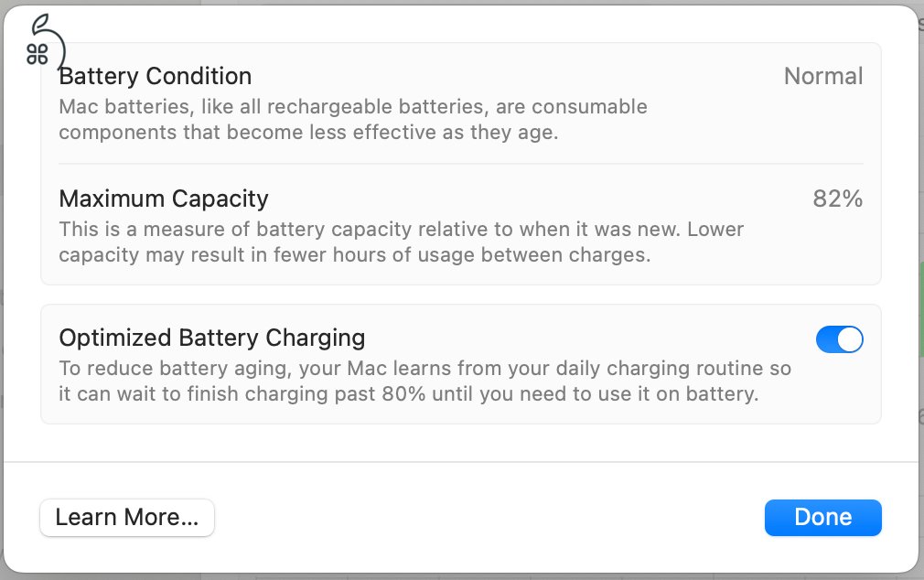Click the apple leaf of the logo

pyautogui.click(x=39, y=22)
